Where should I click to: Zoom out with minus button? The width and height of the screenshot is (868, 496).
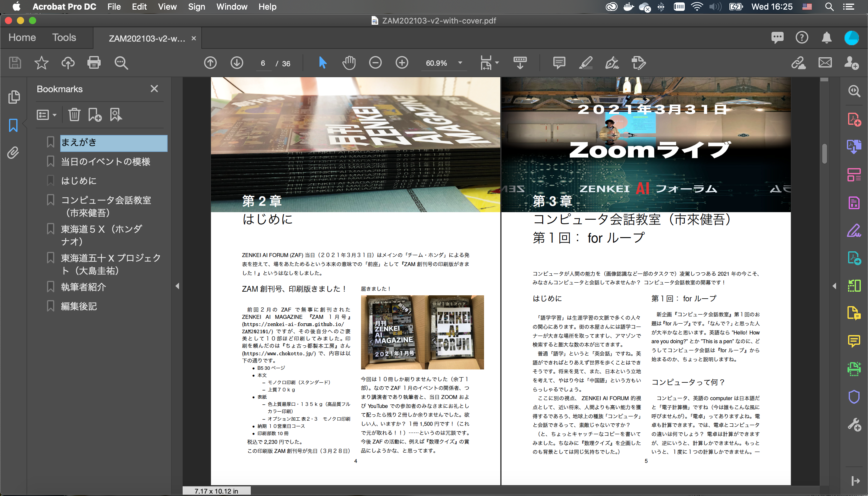pos(375,63)
